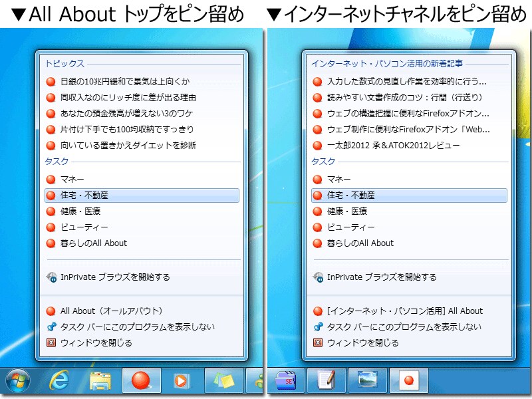Open 暮らしのAll About in right jump list
The height and width of the screenshot is (399, 532).
(409, 243)
